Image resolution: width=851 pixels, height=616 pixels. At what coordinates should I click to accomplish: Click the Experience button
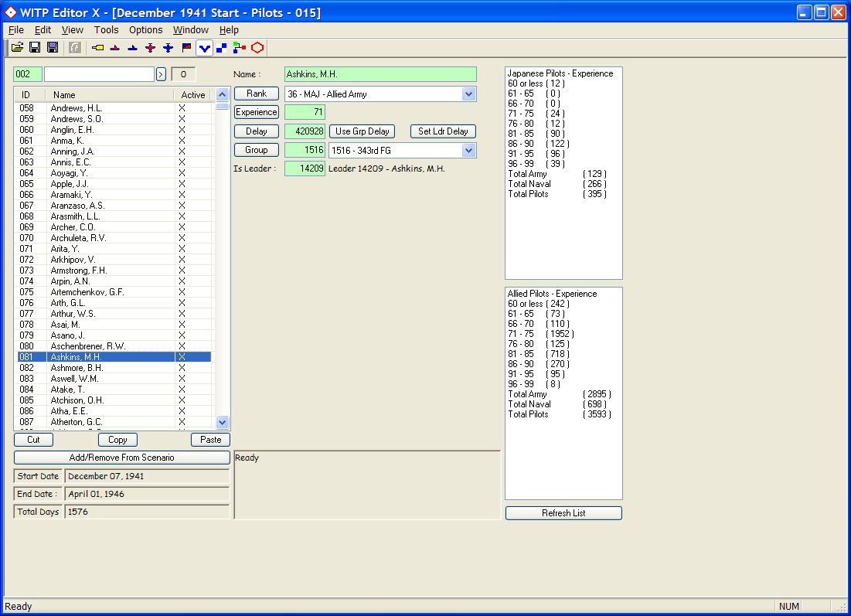pos(256,112)
